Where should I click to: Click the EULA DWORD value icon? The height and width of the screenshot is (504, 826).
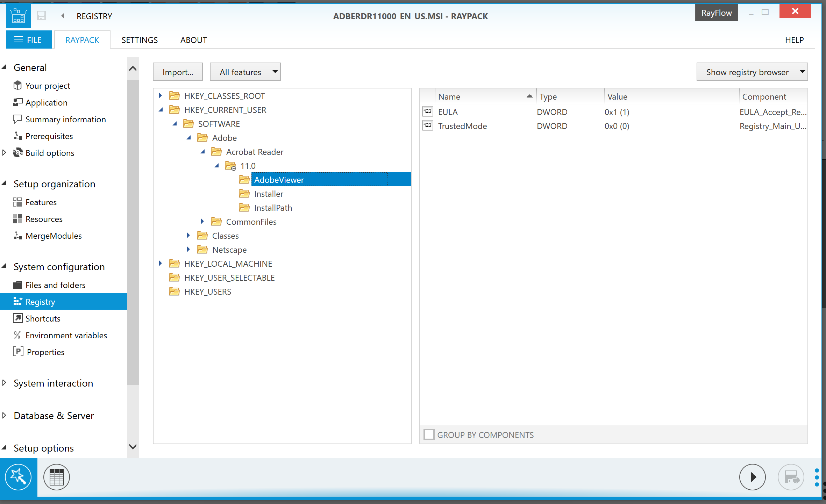point(428,112)
